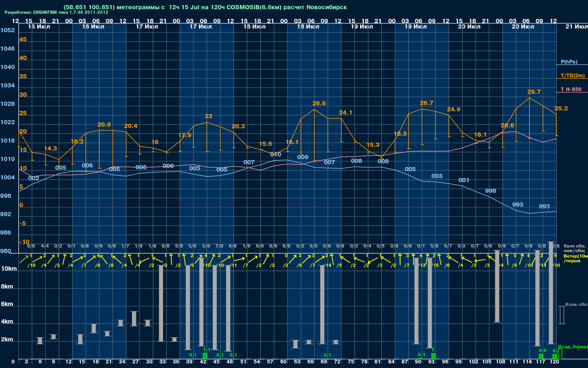Image resolution: width=588 pixels, height=368 pixels.
Task: Click the 1.1 precipitation amount label
Action: (x=207, y=350)
